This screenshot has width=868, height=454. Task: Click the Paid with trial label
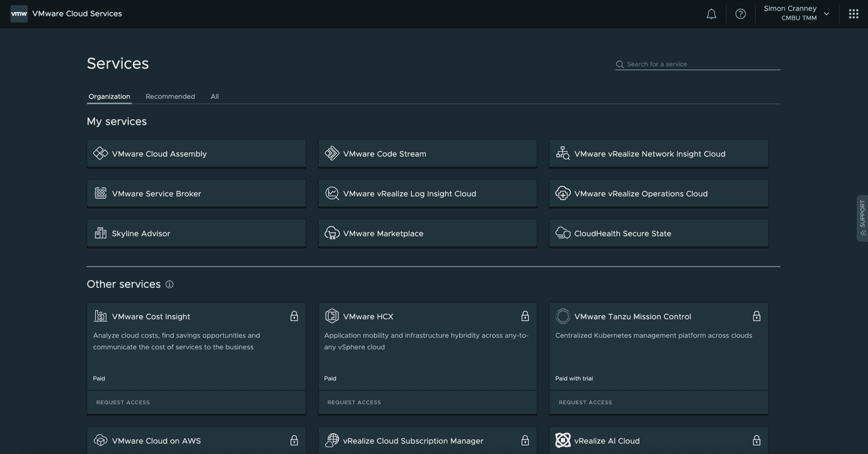click(574, 378)
